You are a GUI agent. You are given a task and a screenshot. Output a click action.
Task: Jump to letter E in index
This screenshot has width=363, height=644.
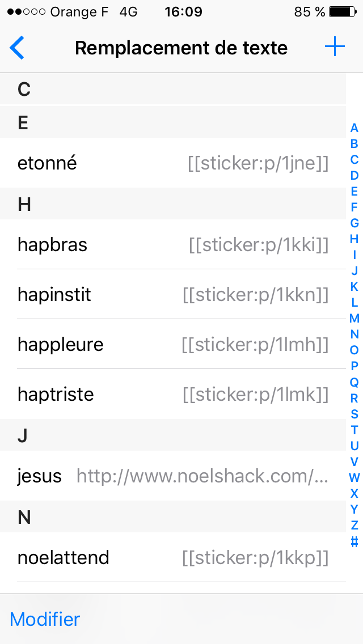pyautogui.click(x=354, y=192)
